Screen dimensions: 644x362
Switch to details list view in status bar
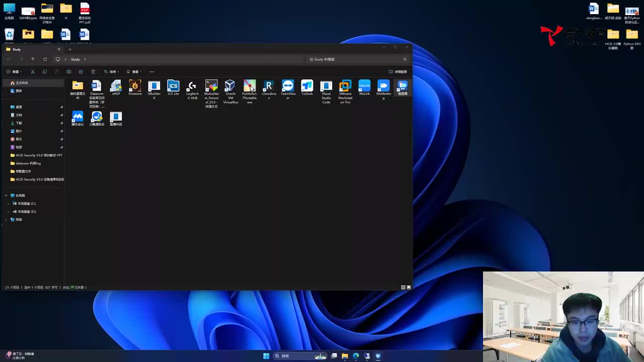tap(403, 287)
